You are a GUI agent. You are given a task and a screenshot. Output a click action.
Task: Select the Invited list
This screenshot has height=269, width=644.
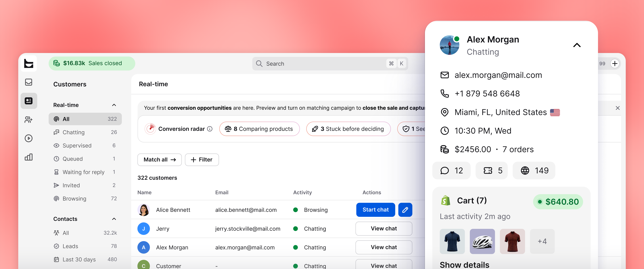tap(85, 185)
